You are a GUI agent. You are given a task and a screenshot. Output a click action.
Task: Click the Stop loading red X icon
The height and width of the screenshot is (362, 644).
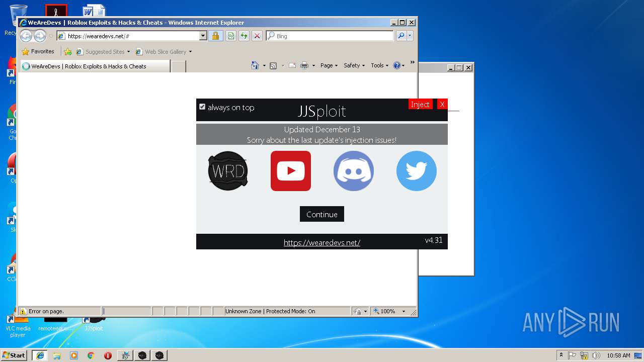point(257,36)
